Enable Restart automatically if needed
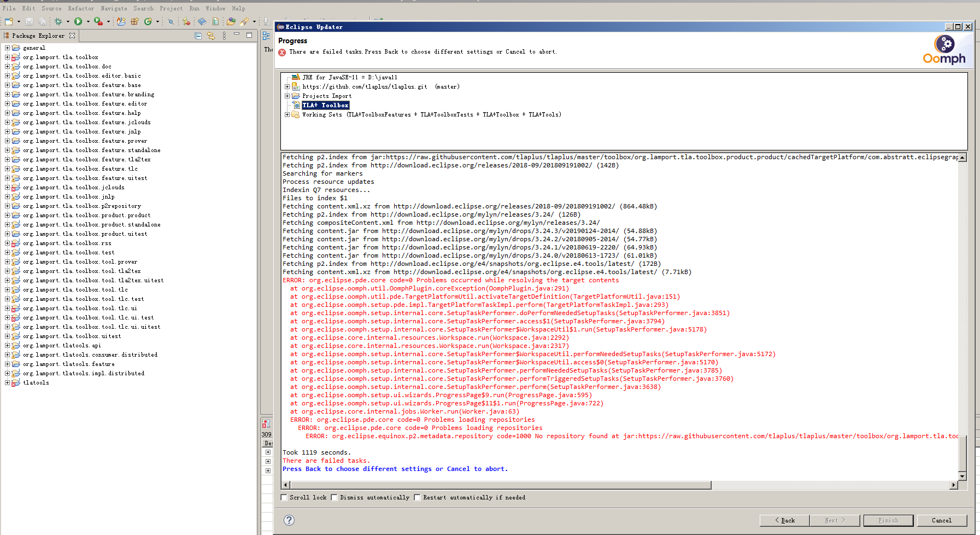The height and width of the screenshot is (535, 980). (417, 497)
